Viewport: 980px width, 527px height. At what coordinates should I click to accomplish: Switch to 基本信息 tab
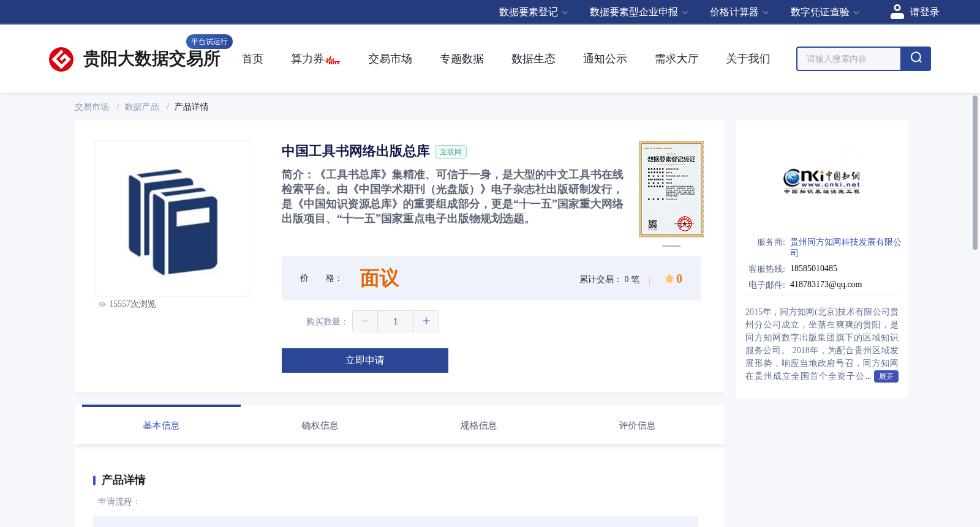[x=161, y=425]
